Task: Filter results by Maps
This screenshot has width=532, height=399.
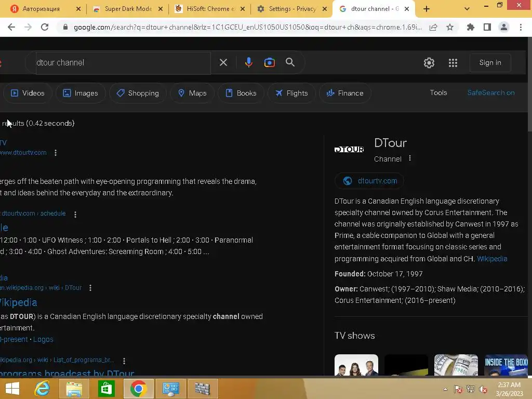Action: [192, 93]
